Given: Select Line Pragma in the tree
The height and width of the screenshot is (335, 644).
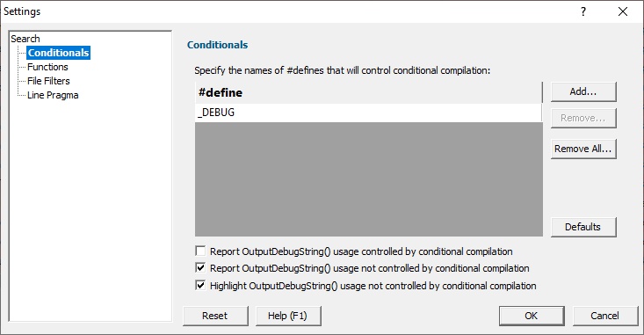Looking at the screenshot, I should [53, 95].
